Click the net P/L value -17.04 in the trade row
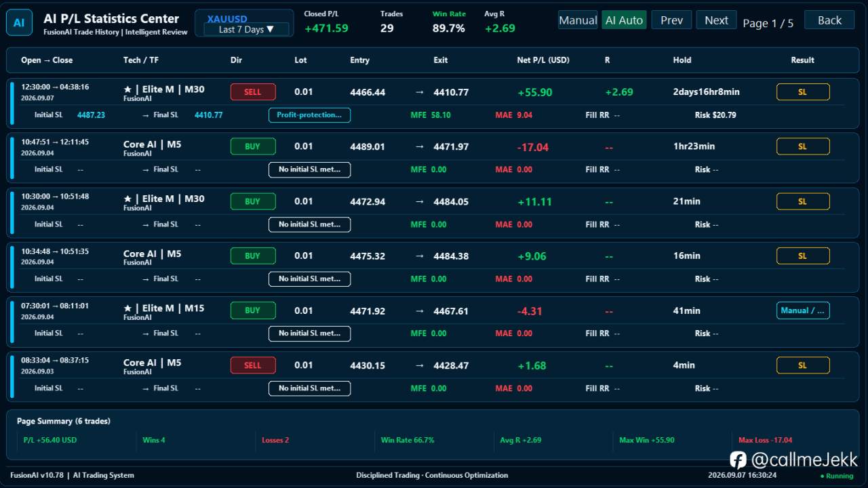The height and width of the screenshot is (488, 868). tap(533, 147)
